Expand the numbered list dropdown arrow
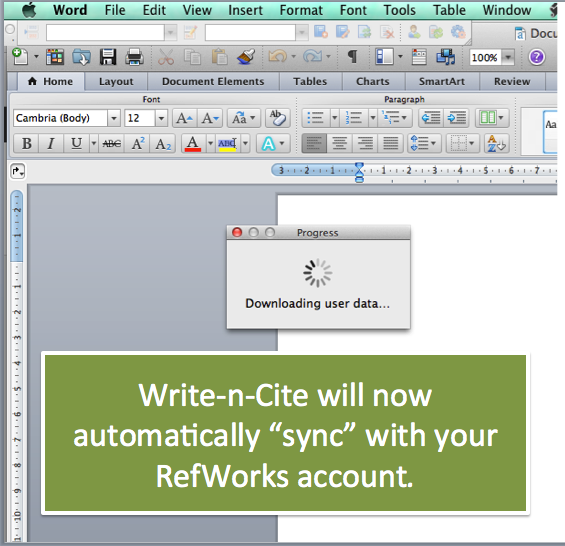Viewport: 565px width, 546px height. [x=373, y=118]
